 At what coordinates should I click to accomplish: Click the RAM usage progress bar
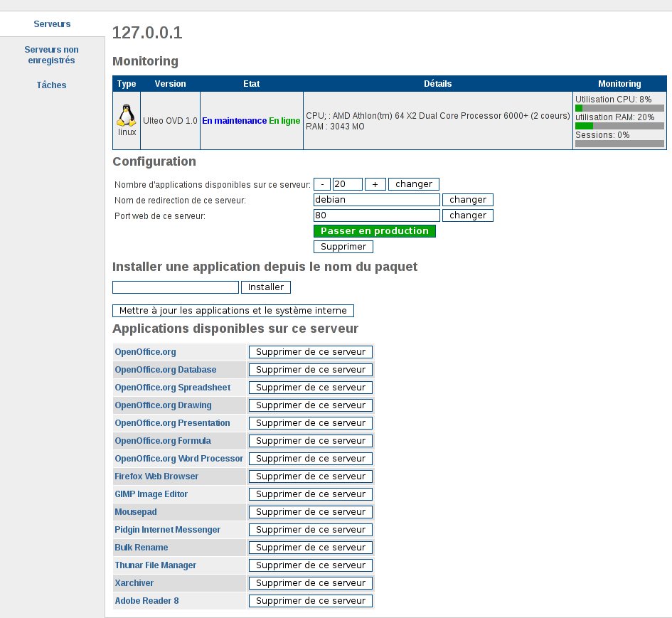coord(619,126)
